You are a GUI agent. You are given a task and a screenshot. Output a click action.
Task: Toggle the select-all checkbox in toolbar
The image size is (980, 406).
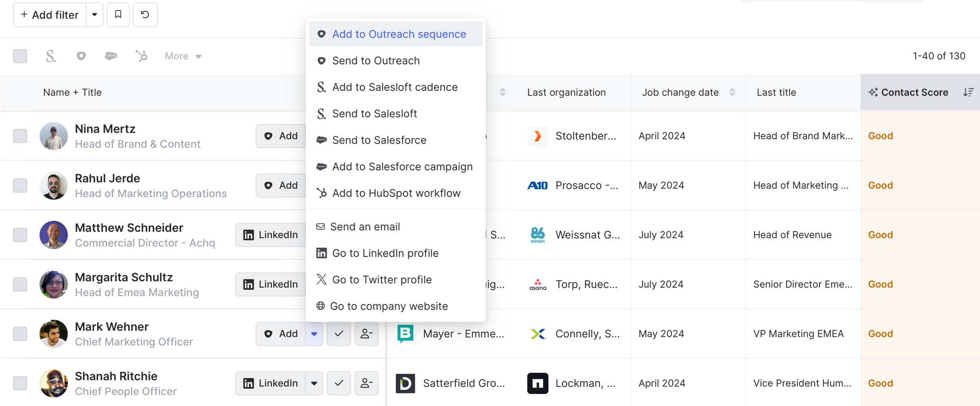coord(20,56)
